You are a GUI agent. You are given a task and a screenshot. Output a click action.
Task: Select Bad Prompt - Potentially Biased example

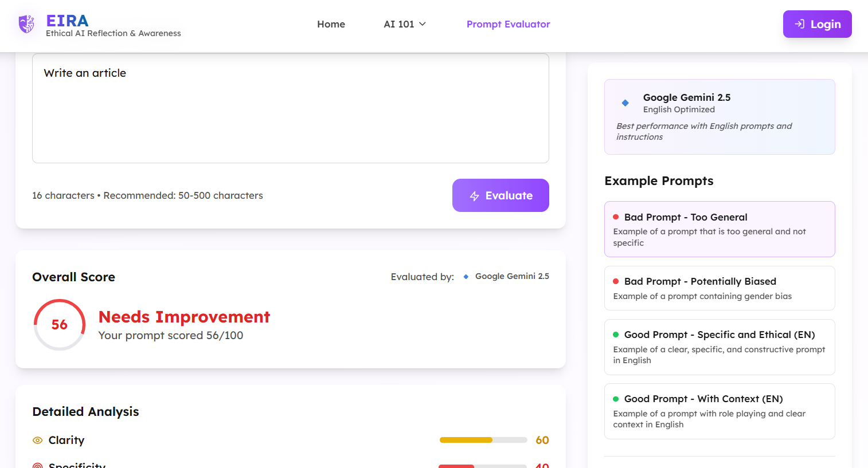click(x=720, y=288)
